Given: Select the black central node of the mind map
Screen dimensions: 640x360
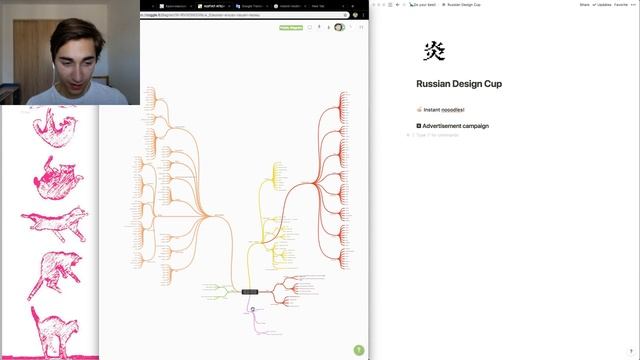Looking at the screenshot, I should pyautogui.click(x=250, y=292).
